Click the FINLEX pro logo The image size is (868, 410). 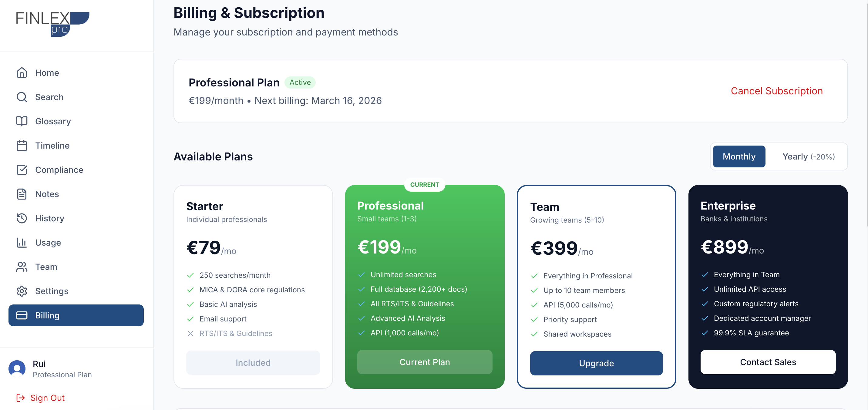point(53,24)
